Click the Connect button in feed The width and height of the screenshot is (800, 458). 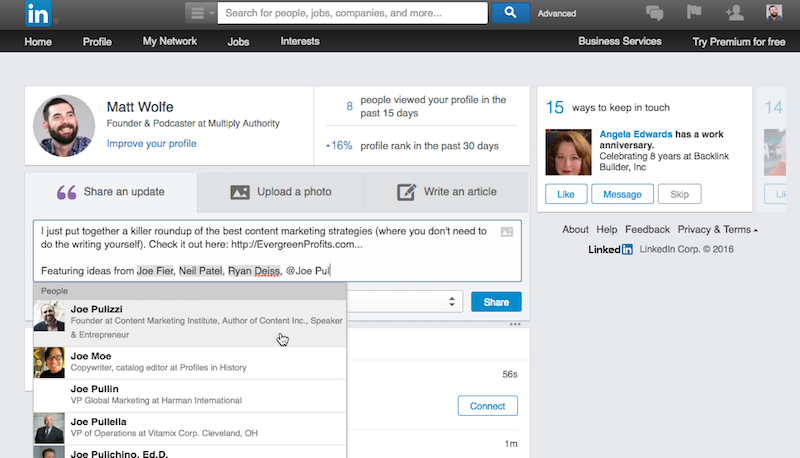[488, 406]
